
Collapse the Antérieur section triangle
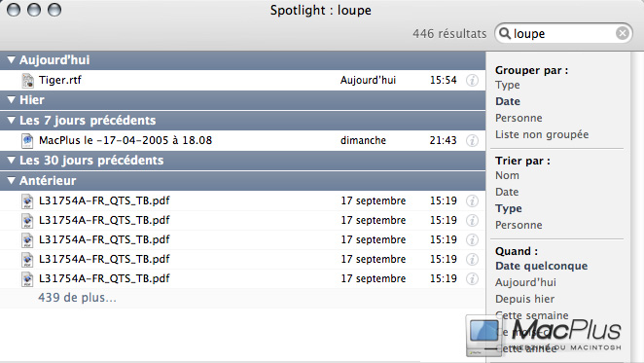11,180
